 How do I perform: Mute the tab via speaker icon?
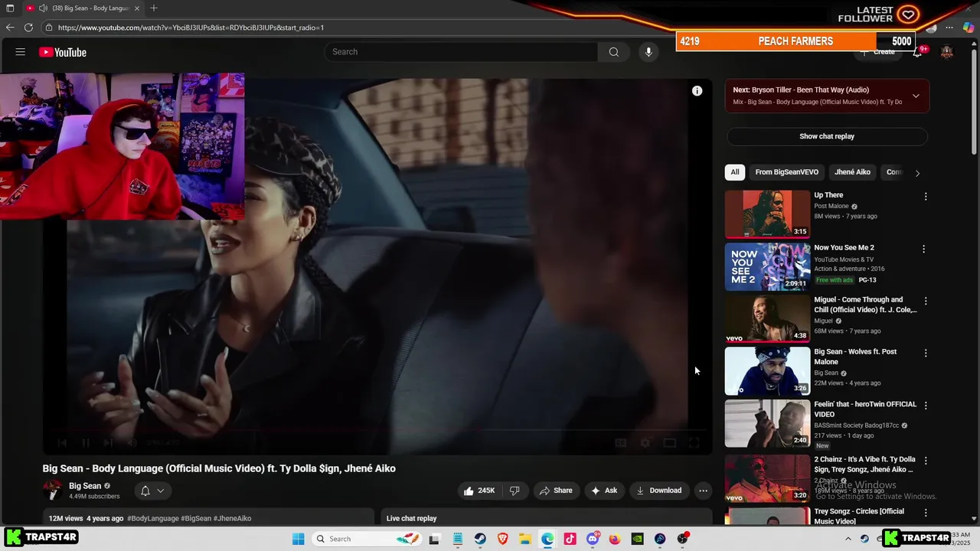pyautogui.click(x=43, y=8)
